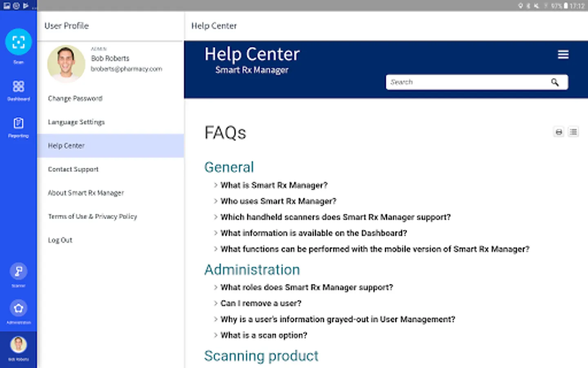Open the Help Center hamburger menu
This screenshot has width=588, height=368.
[563, 54]
